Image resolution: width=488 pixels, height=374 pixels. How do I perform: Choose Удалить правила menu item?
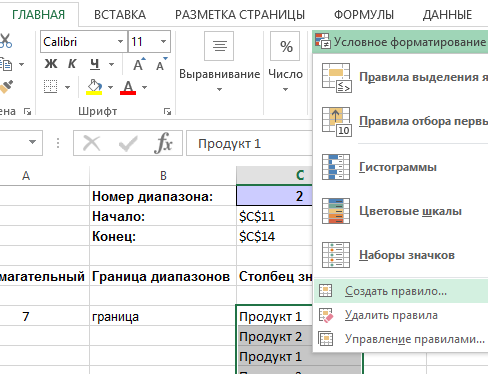click(x=401, y=315)
